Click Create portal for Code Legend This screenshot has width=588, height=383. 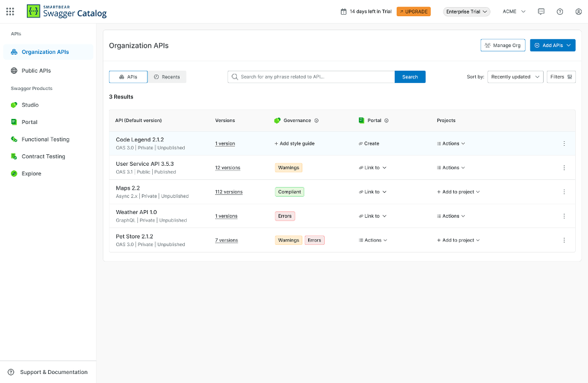click(x=369, y=143)
